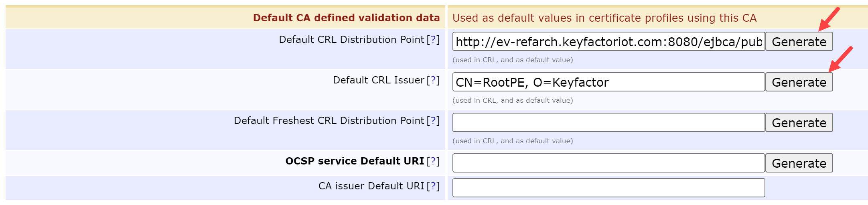This screenshot has height=205, width=868.
Task: Open help for Default CRL Distribution Point
Action: tap(433, 40)
